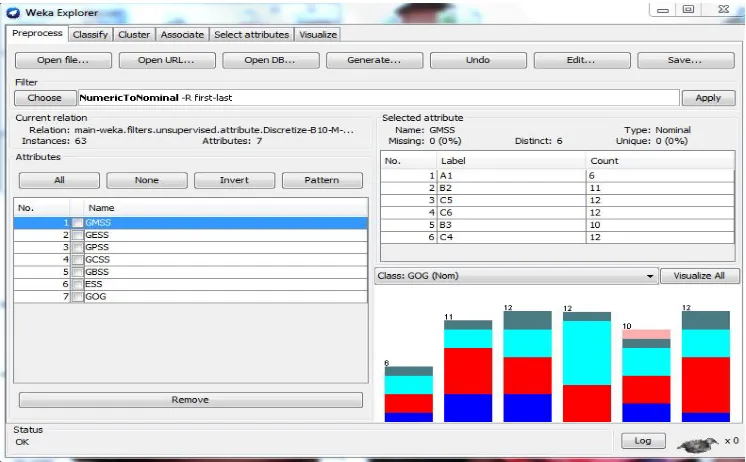Tick the GBSS attribute checkbox
746x462 pixels.
pyautogui.click(x=77, y=272)
